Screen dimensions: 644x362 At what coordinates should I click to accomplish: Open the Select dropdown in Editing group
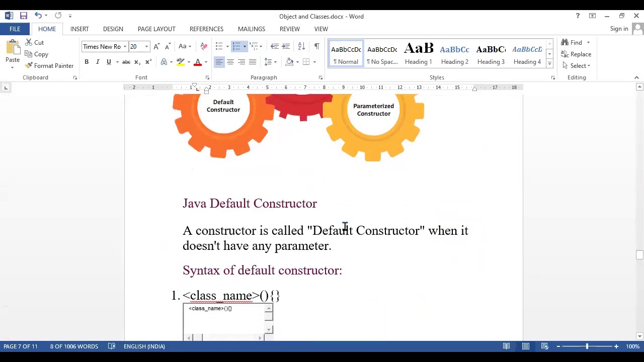point(577,66)
